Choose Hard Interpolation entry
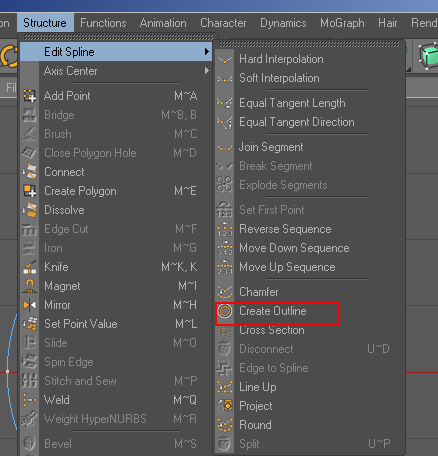The width and height of the screenshot is (438, 456). 281,59
